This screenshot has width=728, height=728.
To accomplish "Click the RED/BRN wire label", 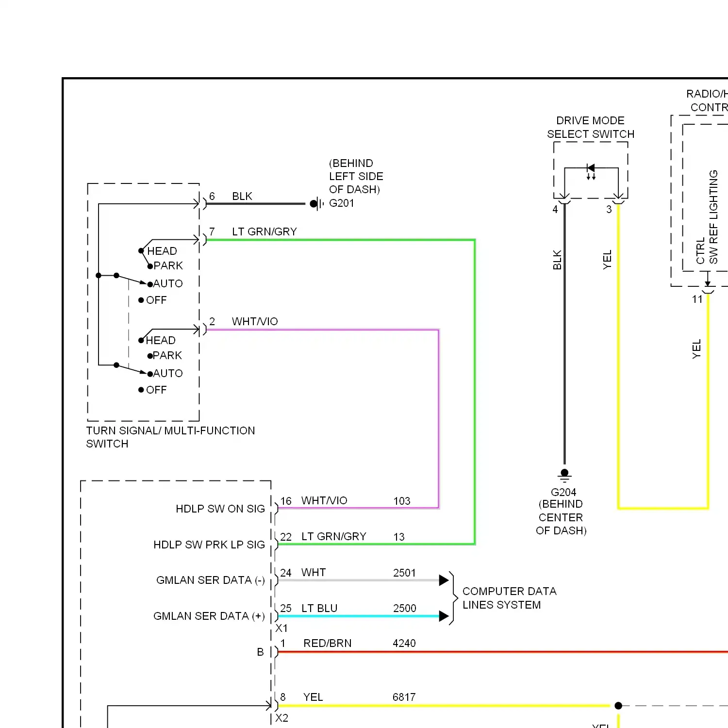I will [x=328, y=644].
